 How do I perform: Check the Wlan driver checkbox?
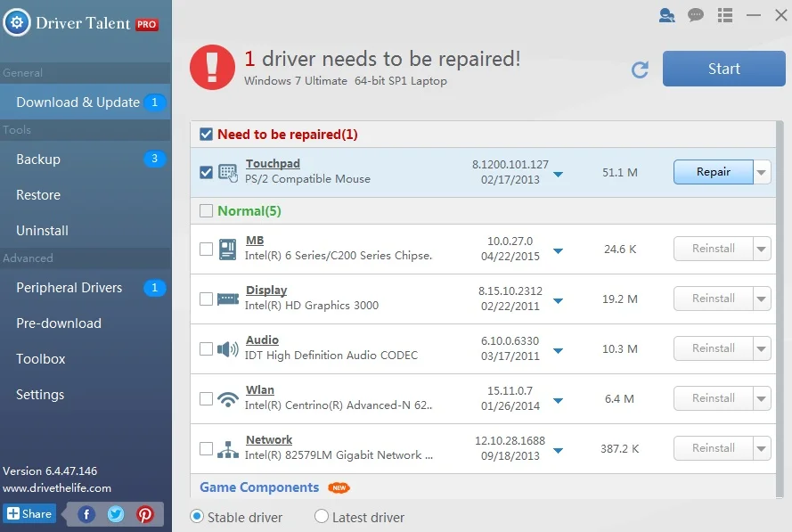click(206, 399)
